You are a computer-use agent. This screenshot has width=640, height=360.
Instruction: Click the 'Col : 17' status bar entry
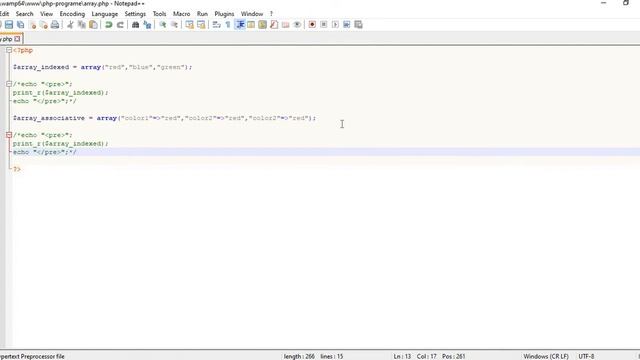pos(427,356)
